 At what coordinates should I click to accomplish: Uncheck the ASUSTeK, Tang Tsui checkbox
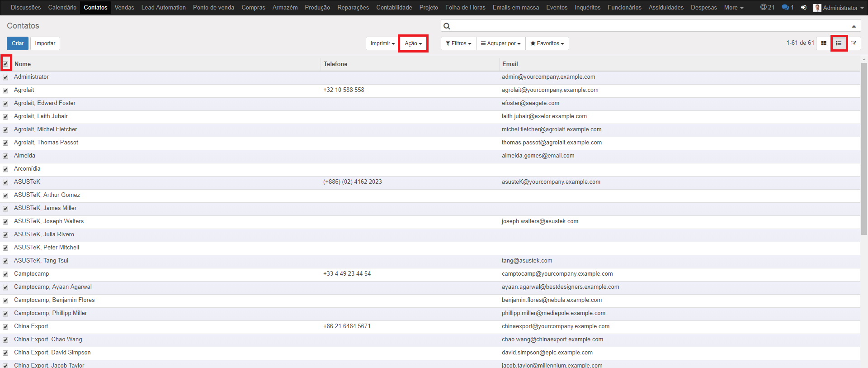pyautogui.click(x=5, y=261)
